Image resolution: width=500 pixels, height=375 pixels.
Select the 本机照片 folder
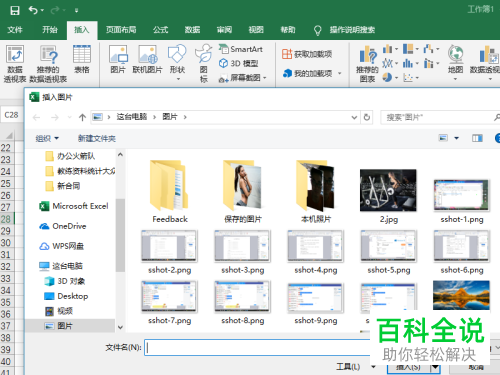point(316,191)
